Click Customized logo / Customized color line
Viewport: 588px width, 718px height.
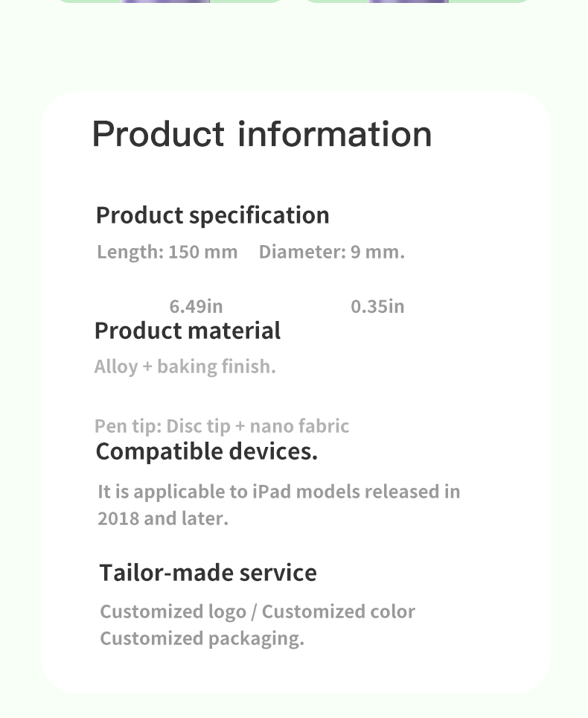(x=258, y=611)
